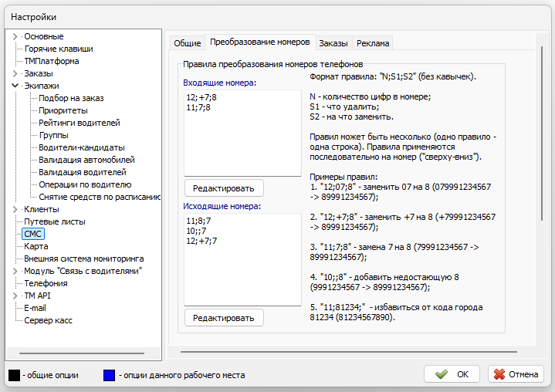Select the Приоритеты tree item

pyautogui.click(x=63, y=111)
